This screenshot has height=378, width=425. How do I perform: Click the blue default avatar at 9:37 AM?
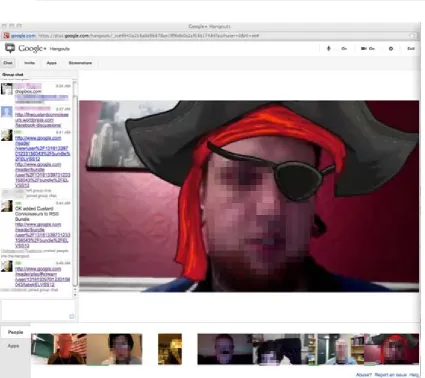7,112
